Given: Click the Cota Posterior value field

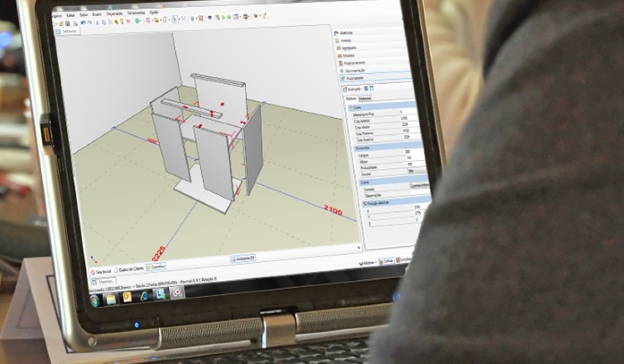Looking at the screenshot, I should tap(411, 131).
